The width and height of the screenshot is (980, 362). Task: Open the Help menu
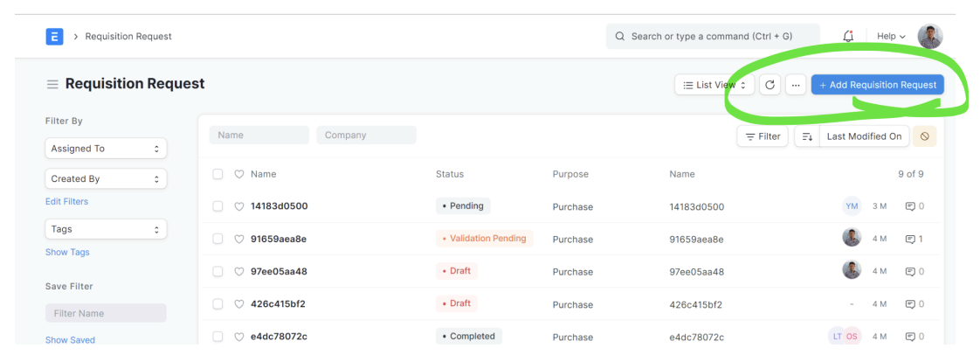point(891,37)
